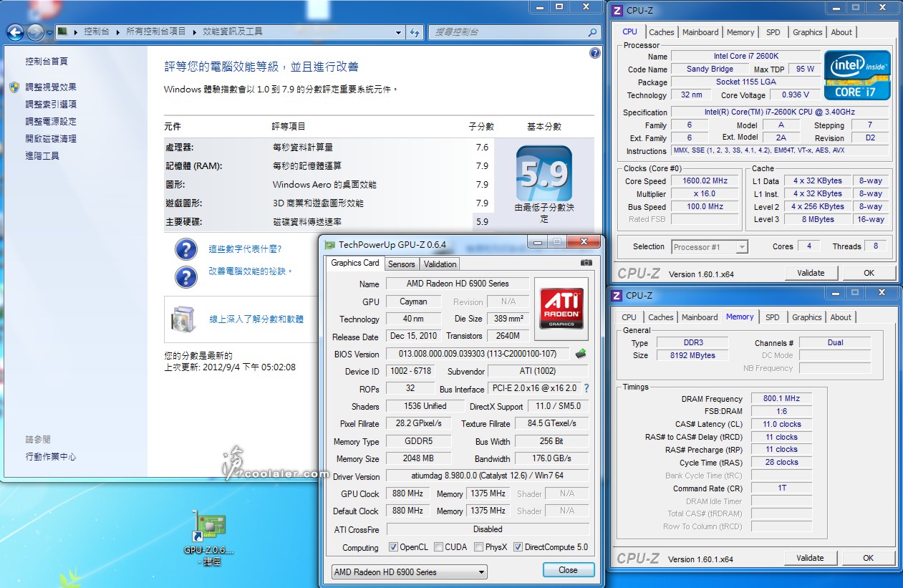Open 進階工具 sidebar link
The width and height of the screenshot is (903, 588).
click(x=42, y=155)
